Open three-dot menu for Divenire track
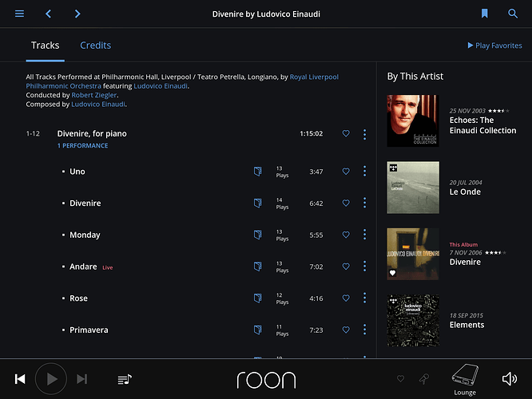This screenshot has width=532, height=399. [x=365, y=203]
